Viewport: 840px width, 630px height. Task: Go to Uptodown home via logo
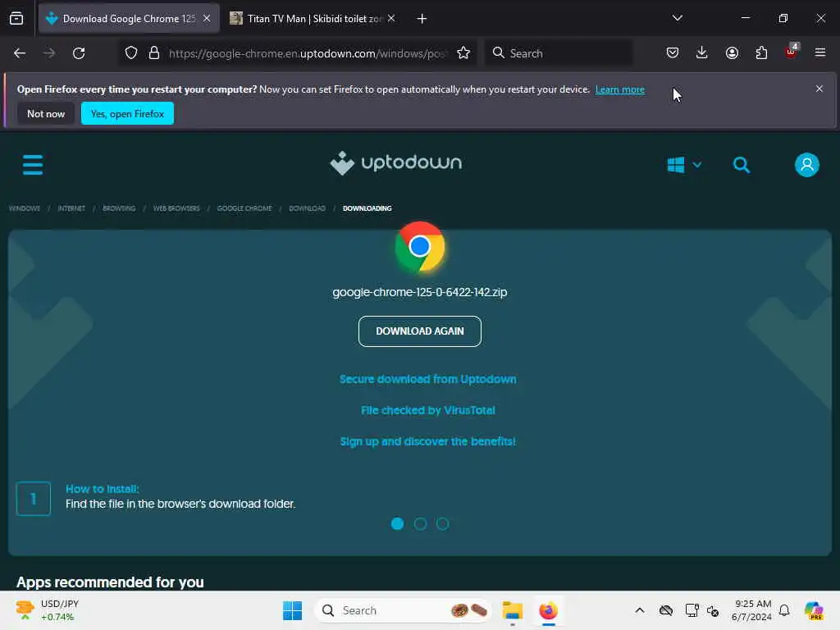[396, 163]
